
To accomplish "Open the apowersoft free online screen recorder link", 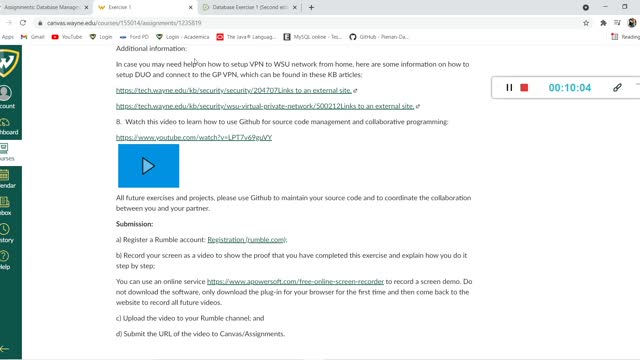I will pyautogui.click(x=295, y=282).
